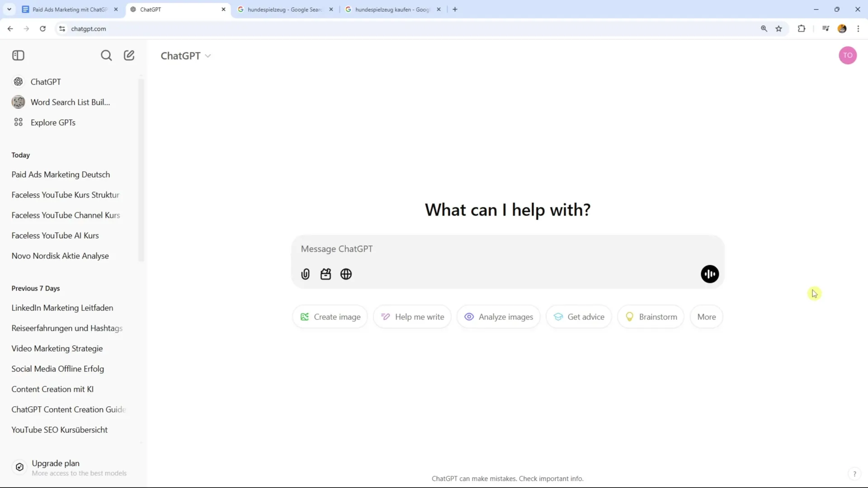
Task: Close the ChatGPT browser tab
Action: pos(223,9)
